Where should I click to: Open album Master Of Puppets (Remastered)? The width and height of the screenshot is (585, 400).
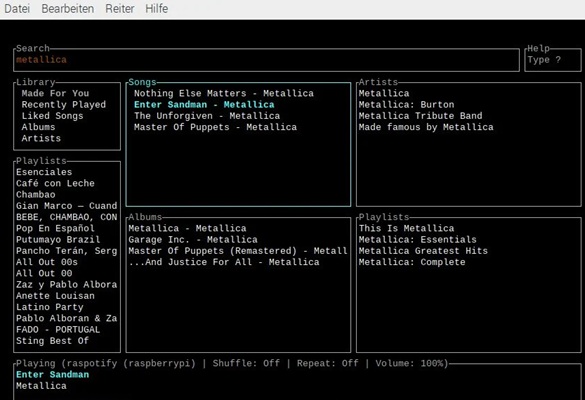(x=238, y=251)
